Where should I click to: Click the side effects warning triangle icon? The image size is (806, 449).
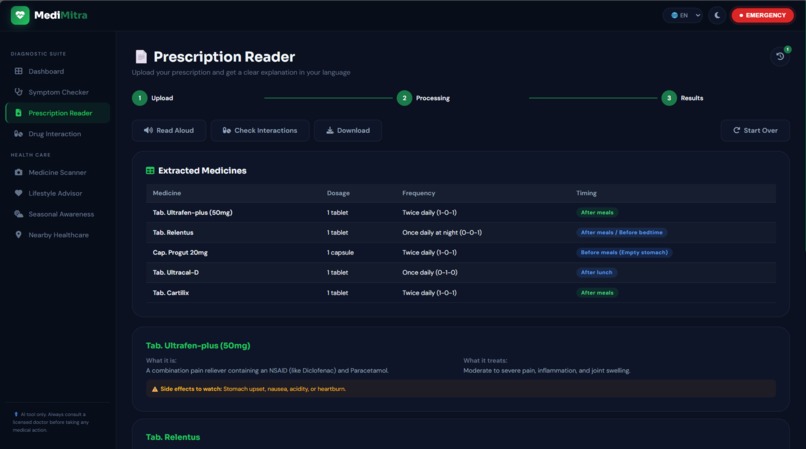pyautogui.click(x=155, y=389)
